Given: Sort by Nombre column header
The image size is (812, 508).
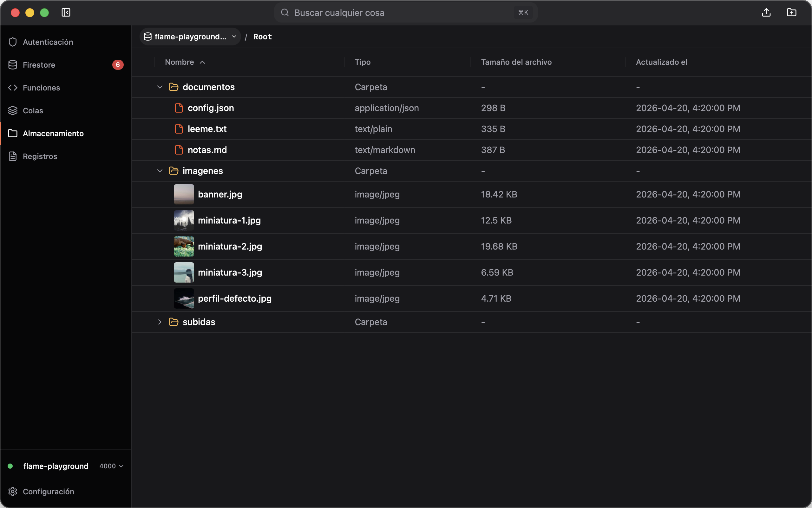Looking at the screenshot, I should pyautogui.click(x=180, y=62).
